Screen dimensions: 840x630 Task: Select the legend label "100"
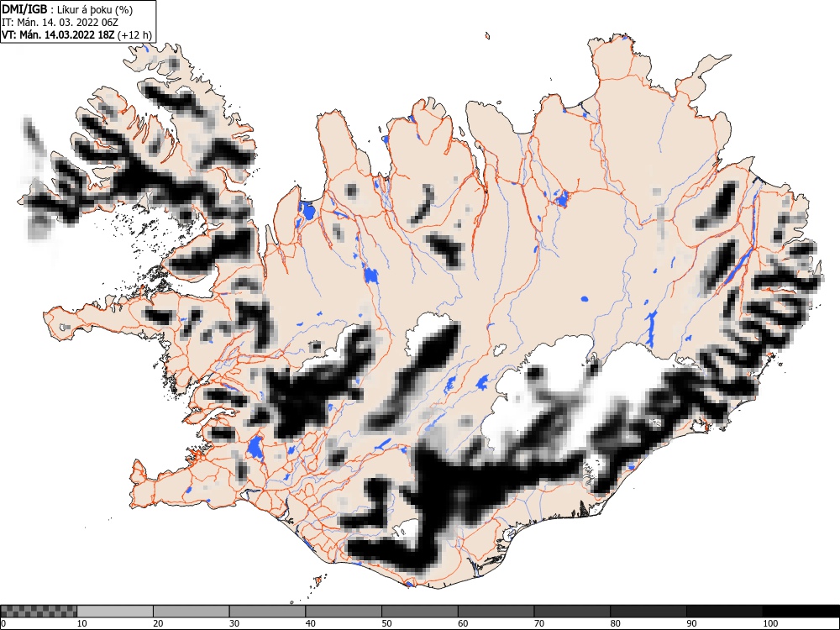click(769, 623)
